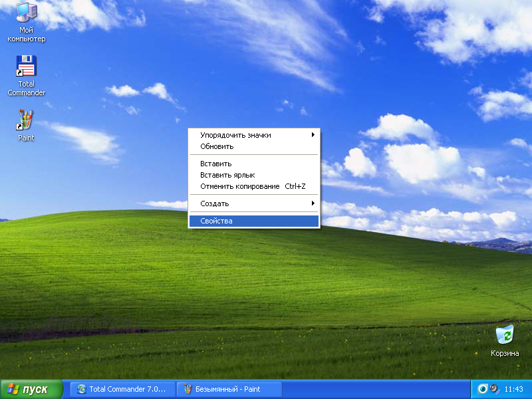This screenshot has width=532, height=399.
Task: Switch to Total Commander 7.0 taskbar button
Action: (123, 389)
